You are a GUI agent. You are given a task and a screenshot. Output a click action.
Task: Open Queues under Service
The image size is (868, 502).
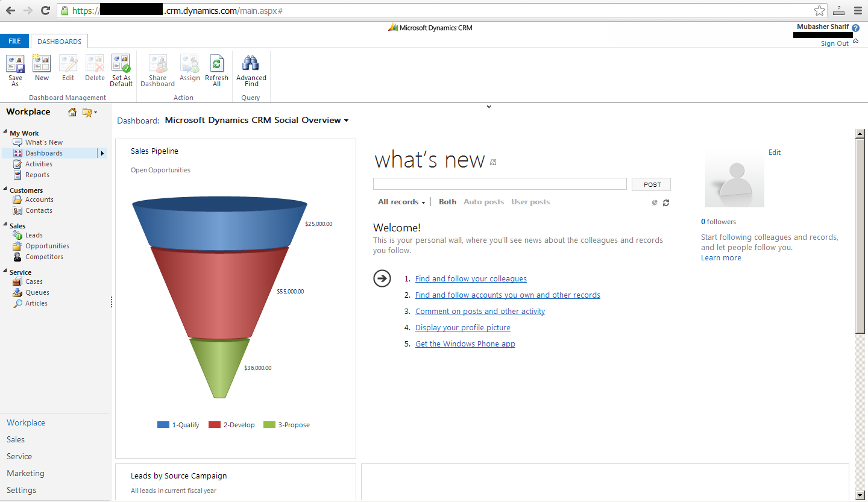click(x=37, y=292)
